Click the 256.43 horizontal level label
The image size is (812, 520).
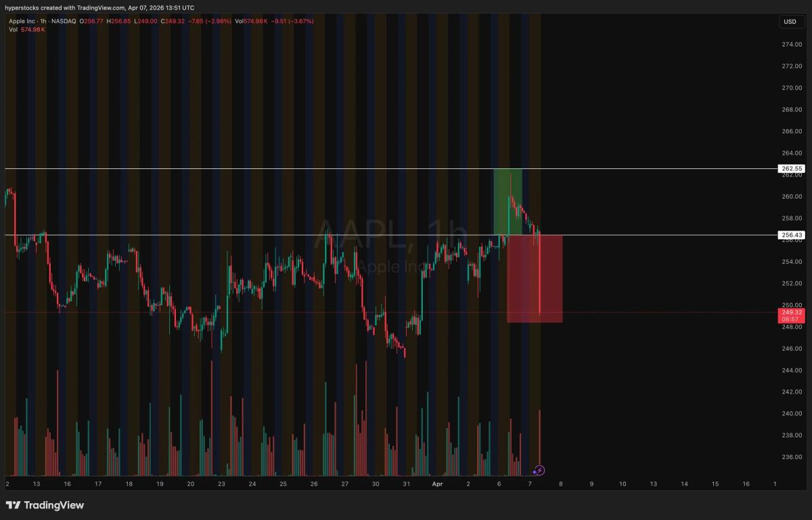click(x=790, y=235)
